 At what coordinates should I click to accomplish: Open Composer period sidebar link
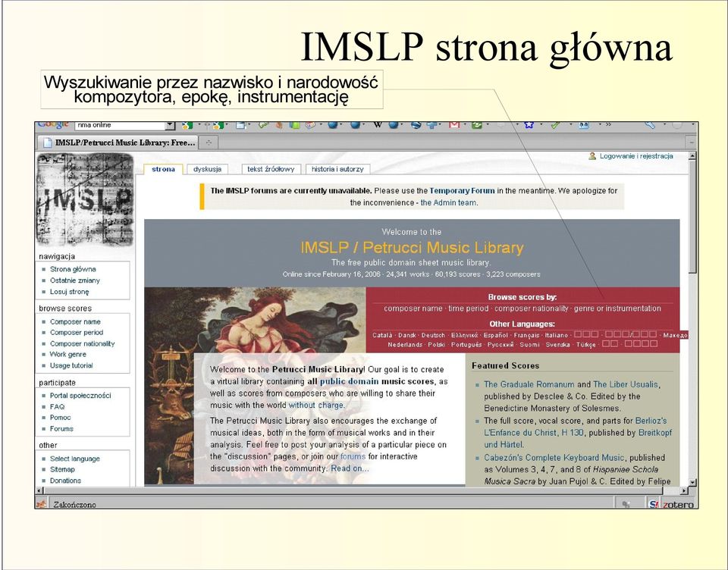pos(77,332)
